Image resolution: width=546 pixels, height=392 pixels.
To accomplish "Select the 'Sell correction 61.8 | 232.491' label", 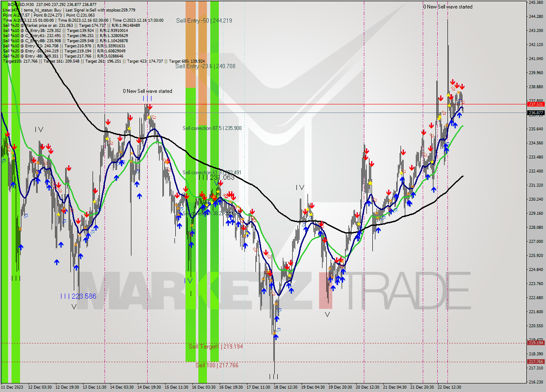I will [x=212, y=173].
